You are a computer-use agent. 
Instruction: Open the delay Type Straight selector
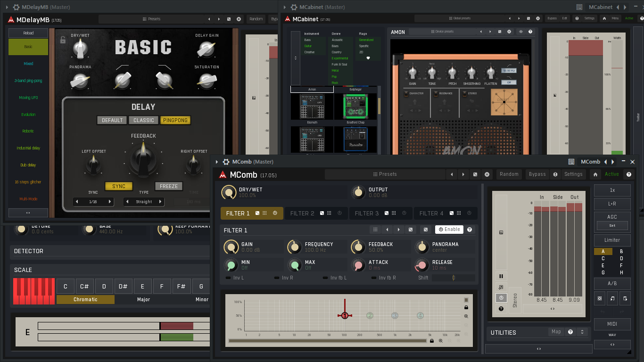[x=144, y=202]
